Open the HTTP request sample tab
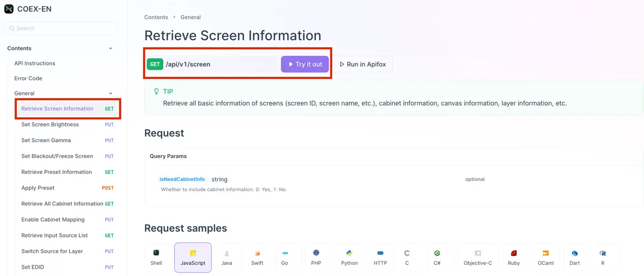 pos(380,258)
